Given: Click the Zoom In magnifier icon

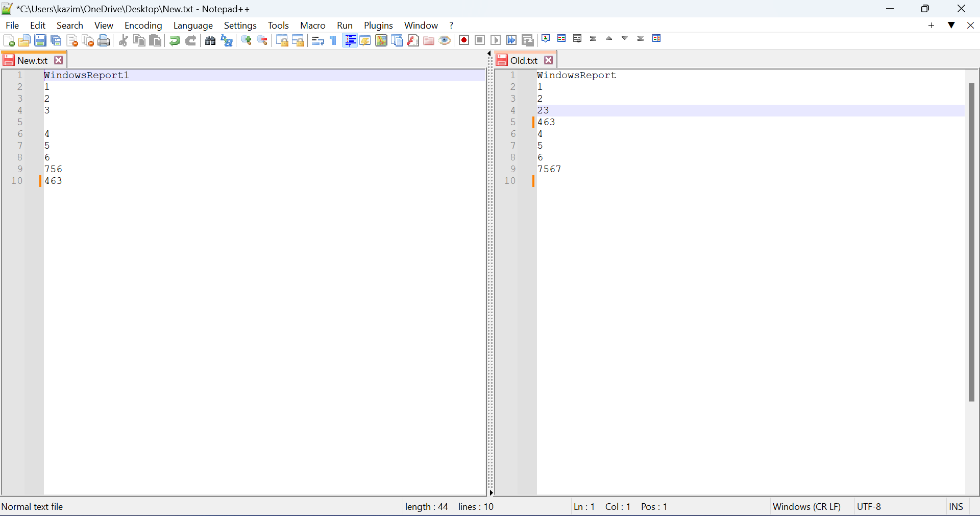Looking at the screenshot, I should (247, 41).
